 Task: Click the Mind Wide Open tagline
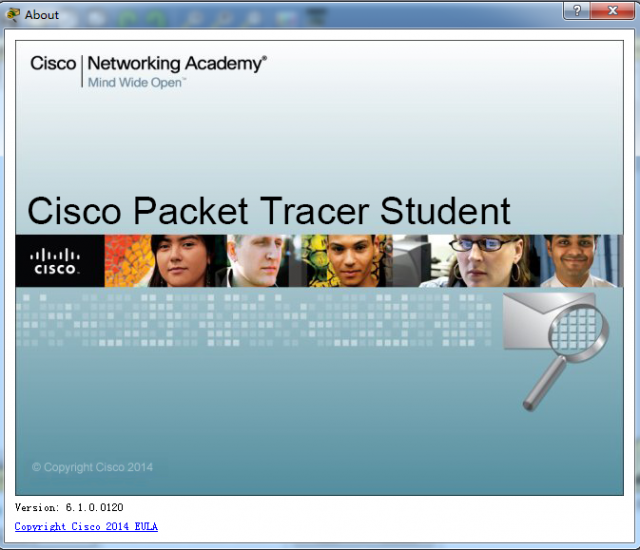(137, 82)
